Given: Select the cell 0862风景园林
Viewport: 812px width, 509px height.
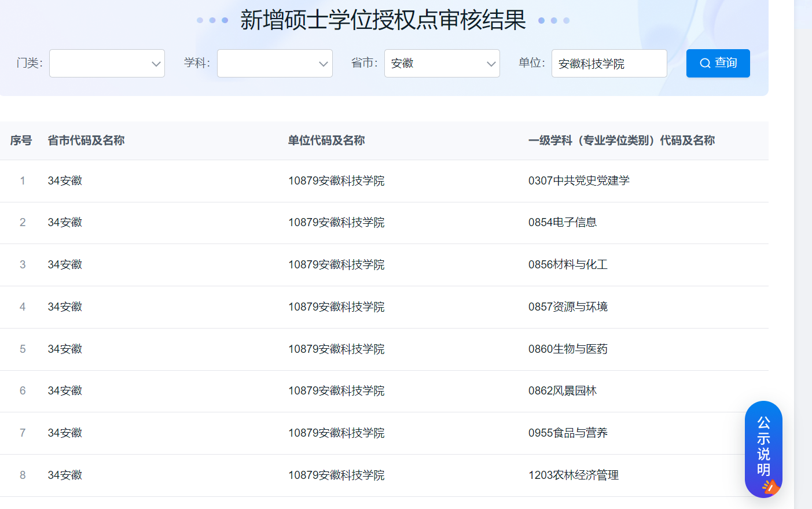Looking at the screenshot, I should tap(563, 390).
